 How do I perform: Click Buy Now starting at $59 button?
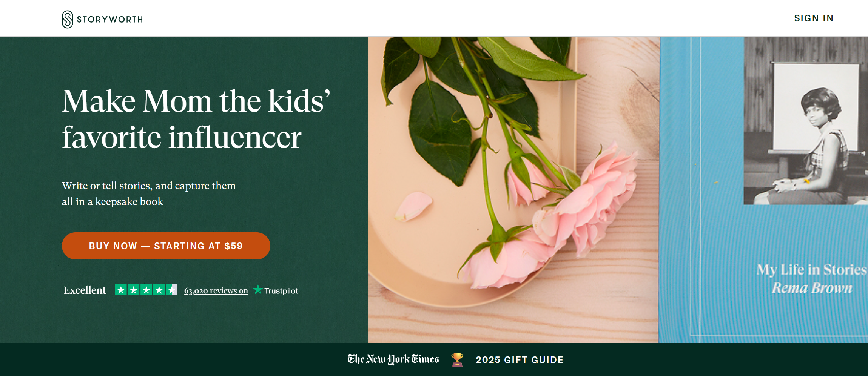click(x=166, y=246)
